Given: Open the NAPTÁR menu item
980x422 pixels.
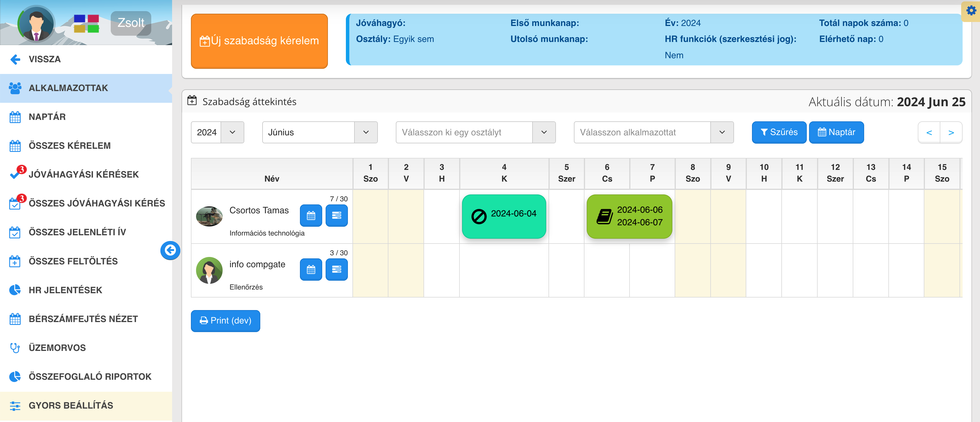Looking at the screenshot, I should coord(86,117).
